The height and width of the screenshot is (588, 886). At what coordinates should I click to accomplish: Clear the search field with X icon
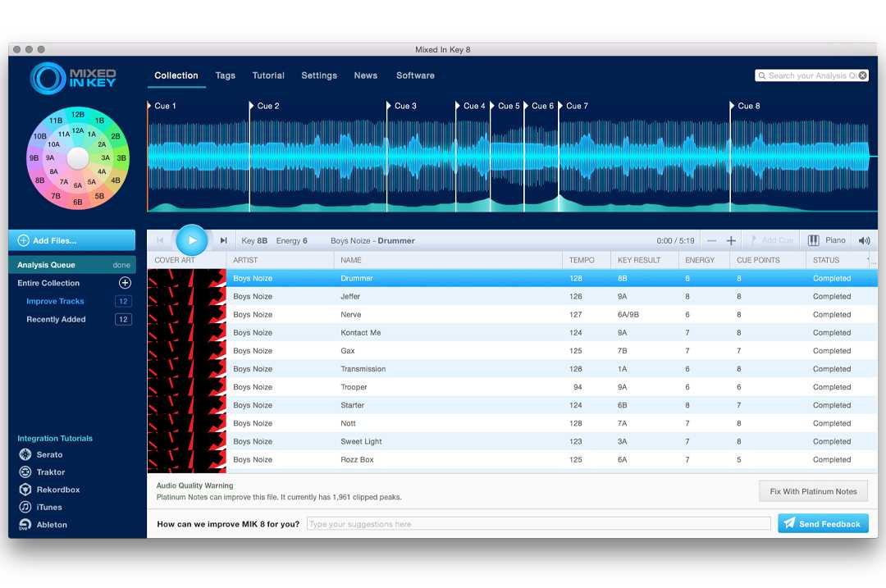coord(862,75)
